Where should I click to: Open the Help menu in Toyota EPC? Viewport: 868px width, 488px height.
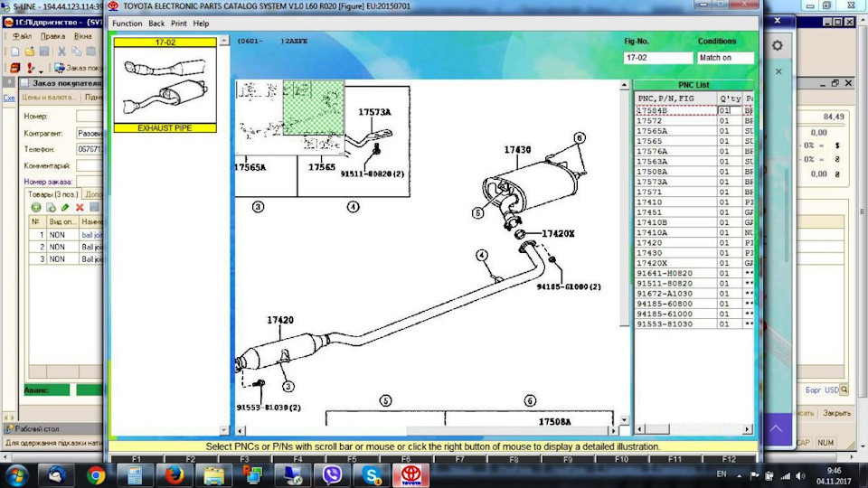pos(201,23)
